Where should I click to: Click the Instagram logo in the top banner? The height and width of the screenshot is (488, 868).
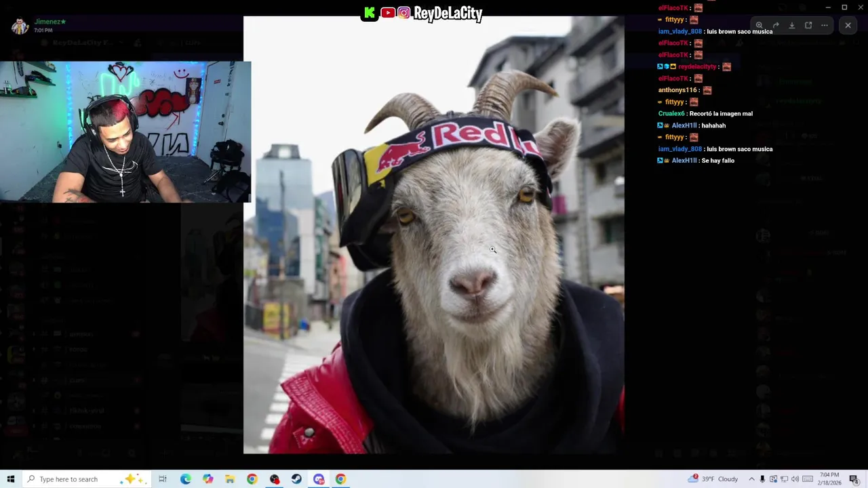pyautogui.click(x=404, y=13)
